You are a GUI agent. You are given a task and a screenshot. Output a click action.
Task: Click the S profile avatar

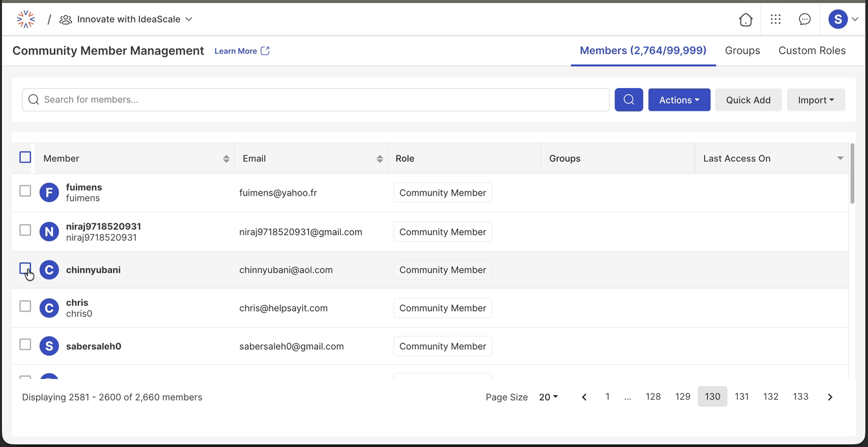(838, 19)
